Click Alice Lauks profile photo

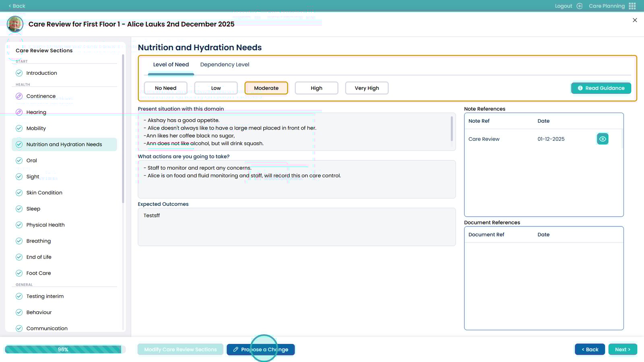15,24
